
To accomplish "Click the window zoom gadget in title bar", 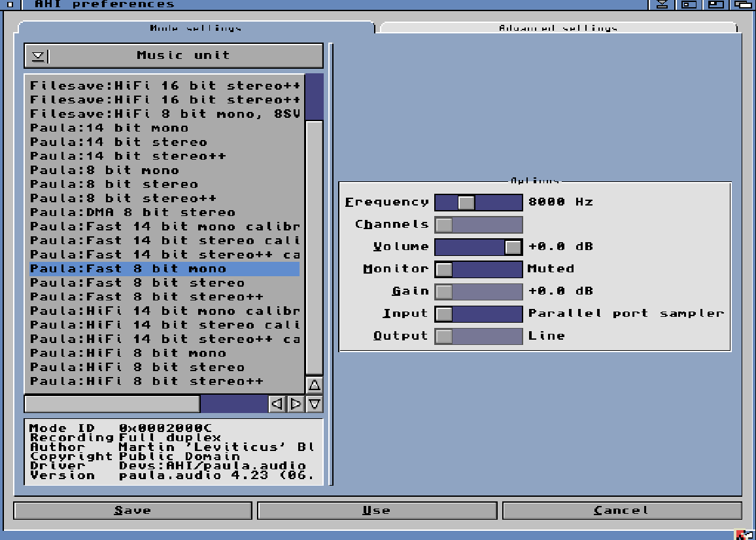I will point(715,5).
